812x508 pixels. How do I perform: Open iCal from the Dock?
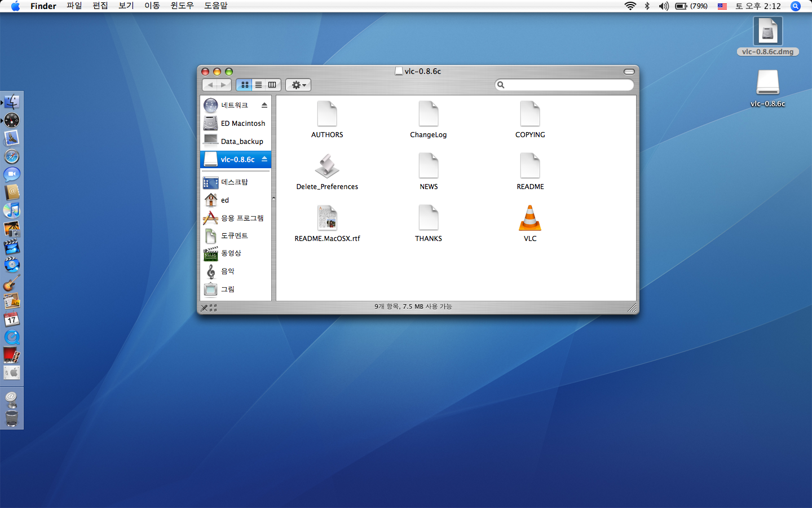click(12, 319)
